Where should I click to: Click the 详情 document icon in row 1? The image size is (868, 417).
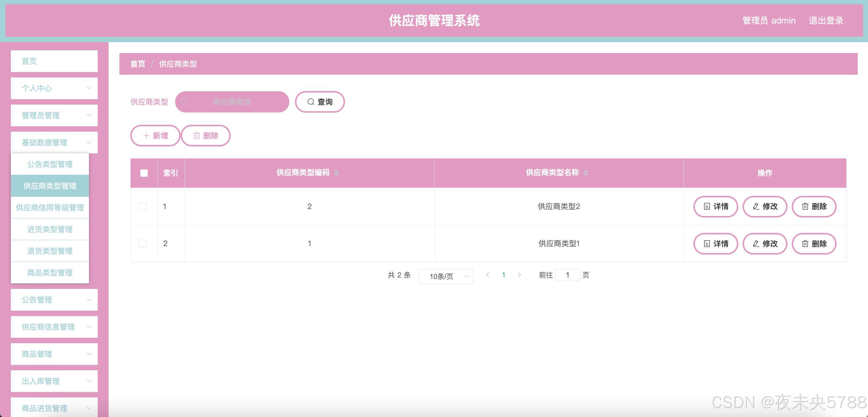[x=707, y=207]
